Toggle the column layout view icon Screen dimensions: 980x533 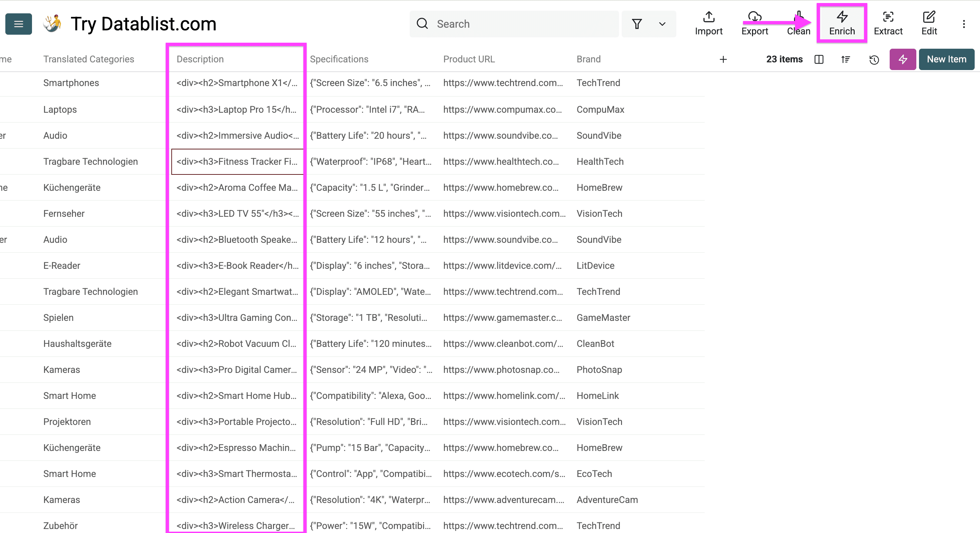(x=819, y=59)
